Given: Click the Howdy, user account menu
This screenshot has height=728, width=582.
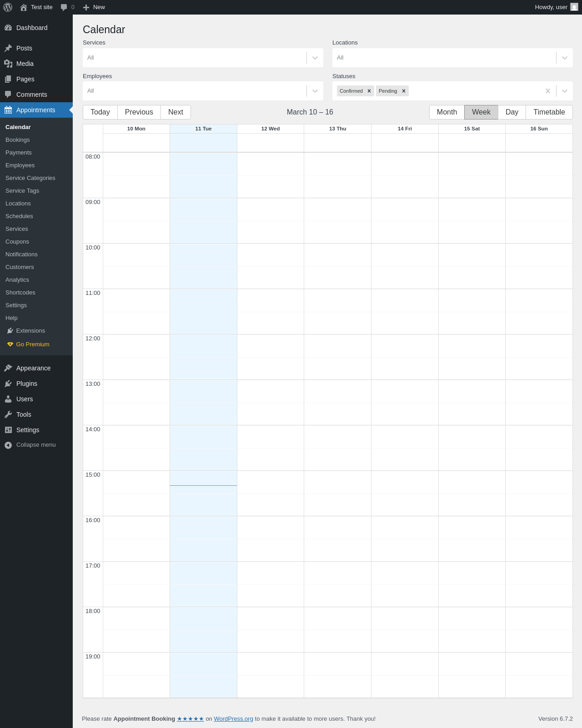Looking at the screenshot, I should (556, 7).
